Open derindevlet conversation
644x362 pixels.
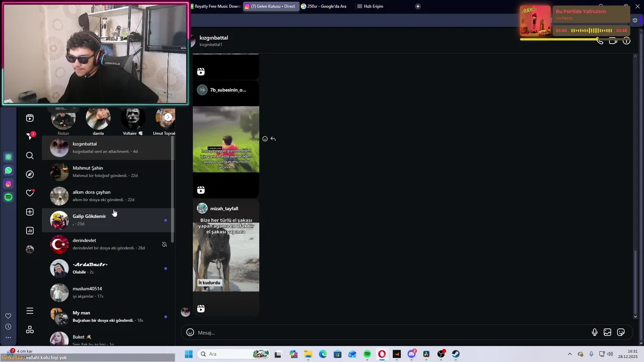coord(108,244)
